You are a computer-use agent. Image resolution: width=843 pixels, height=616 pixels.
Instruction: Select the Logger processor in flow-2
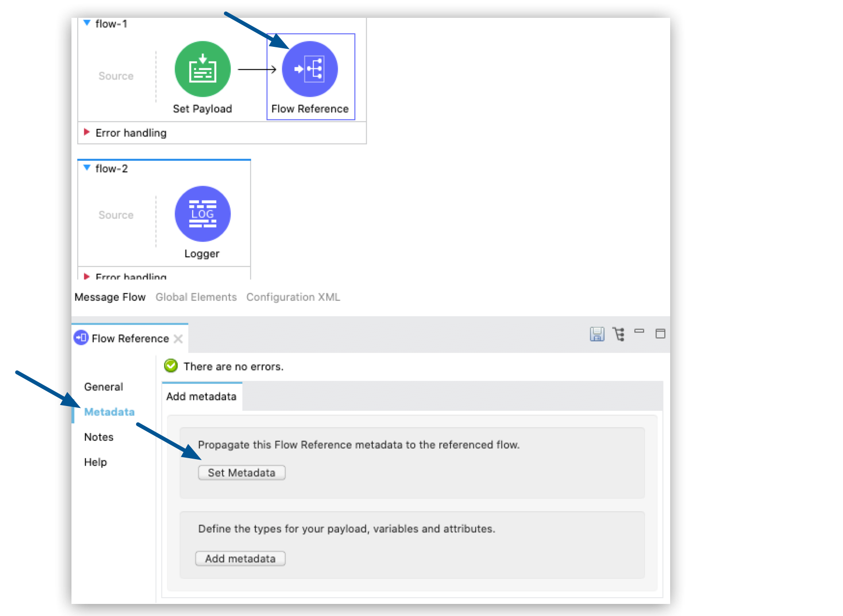point(202,214)
